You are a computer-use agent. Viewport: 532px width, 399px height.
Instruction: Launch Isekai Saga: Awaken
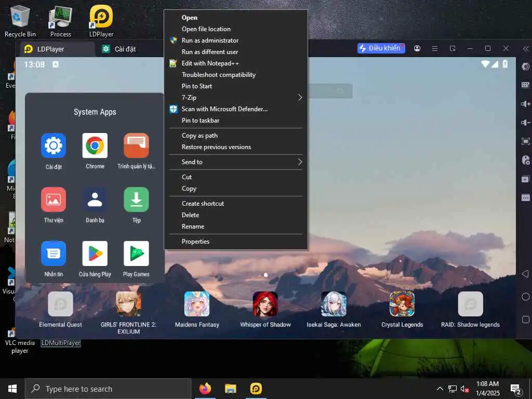(x=334, y=310)
